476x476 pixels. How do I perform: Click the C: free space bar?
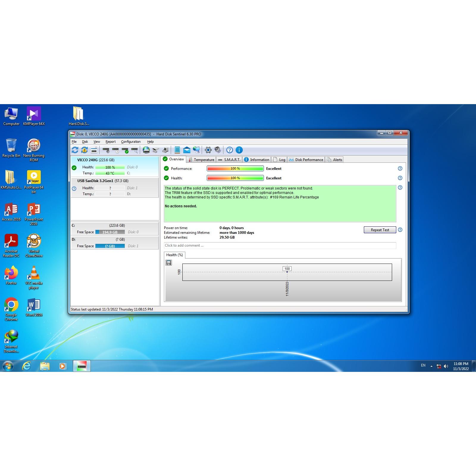110,232
